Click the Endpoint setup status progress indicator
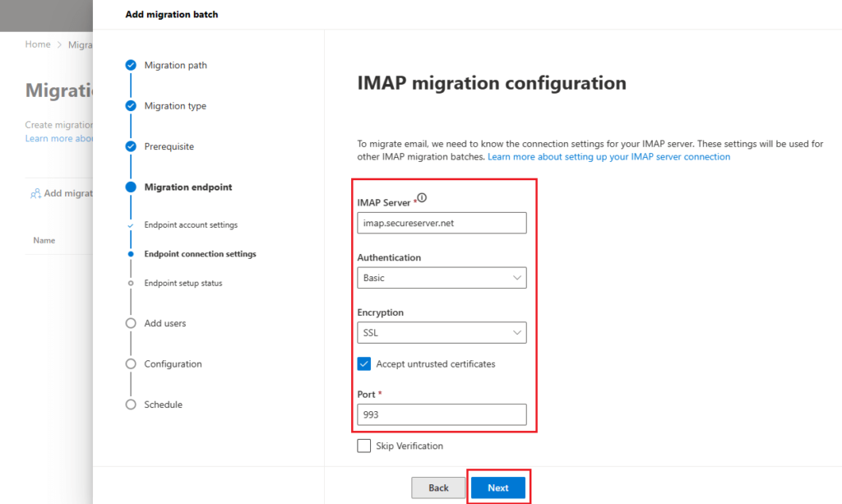 coord(131,283)
